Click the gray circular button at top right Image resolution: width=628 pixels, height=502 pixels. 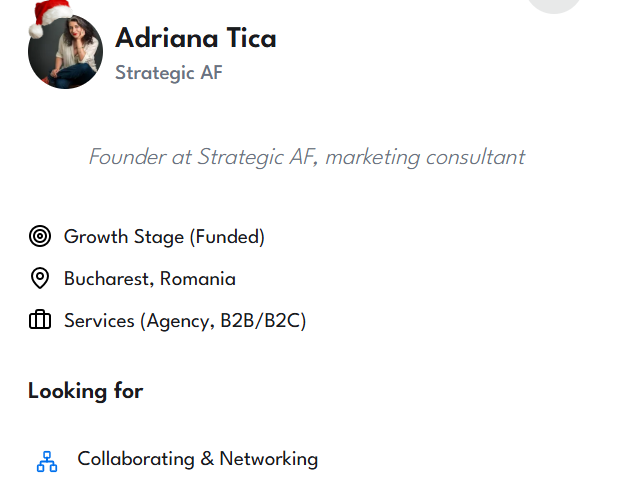click(554, 3)
